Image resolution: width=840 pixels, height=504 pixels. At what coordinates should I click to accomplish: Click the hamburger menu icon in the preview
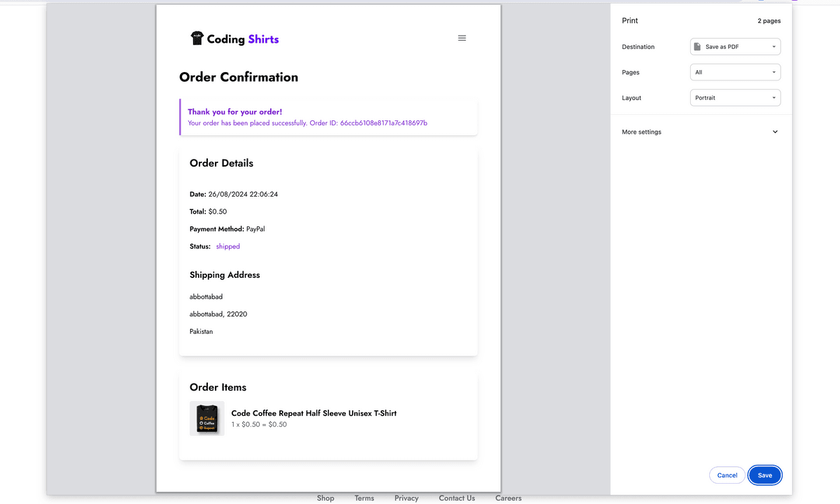(462, 38)
